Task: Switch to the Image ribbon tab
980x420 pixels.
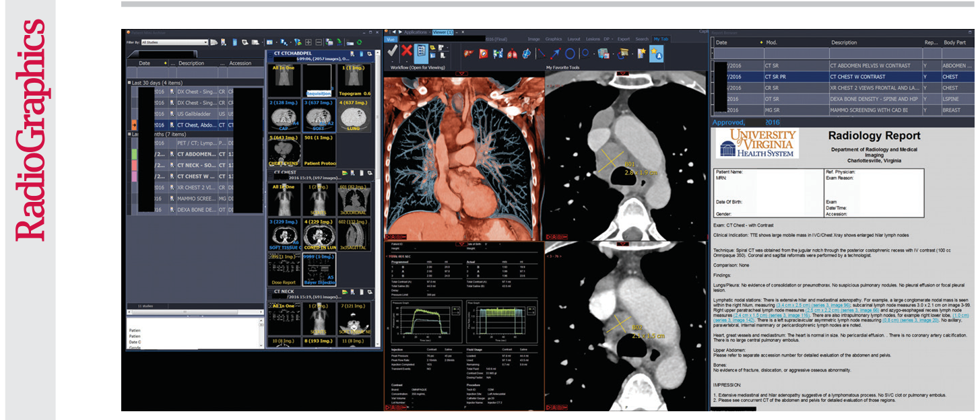Action: (534, 39)
